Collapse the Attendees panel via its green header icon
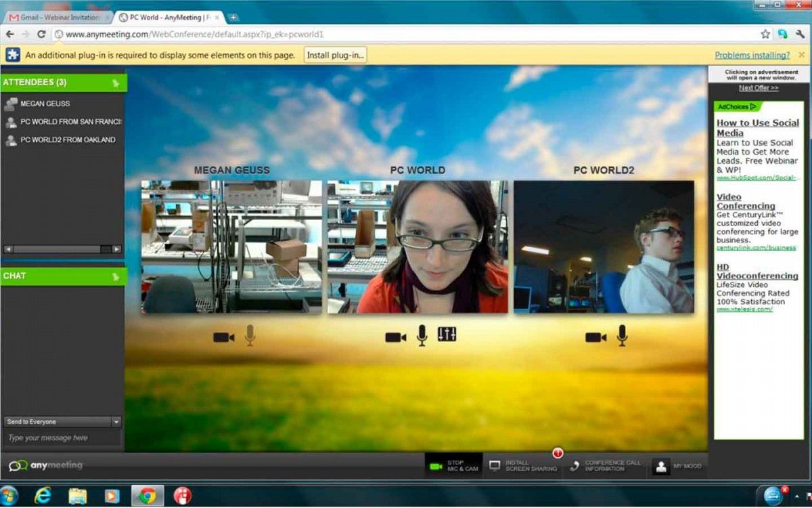 (x=116, y=83)
